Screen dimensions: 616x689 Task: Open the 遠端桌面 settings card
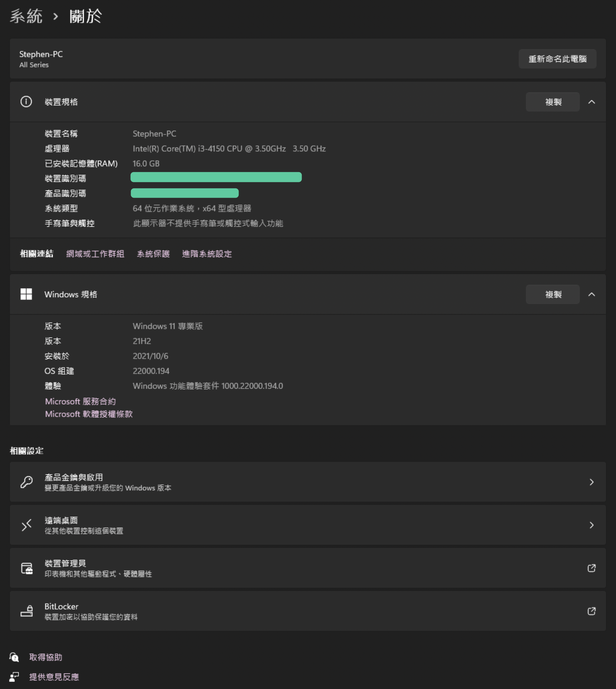(x=308, y=525)
